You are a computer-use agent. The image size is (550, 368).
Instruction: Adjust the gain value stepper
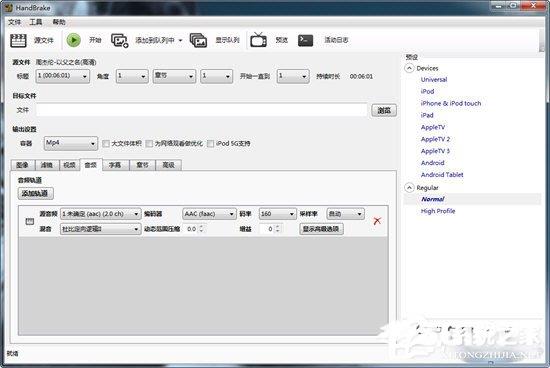[x=278, y=229]
